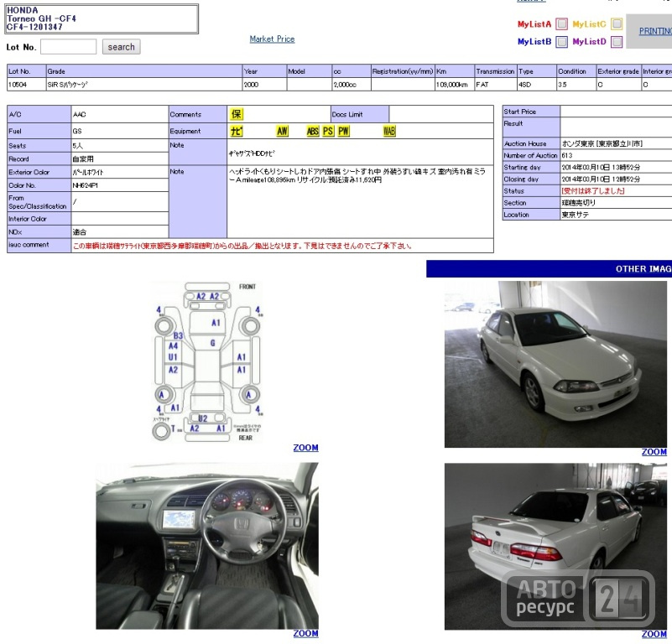Tick the MyListB checkbox
This screenshot has width=672, height=644.
click(x=561, y=42)
